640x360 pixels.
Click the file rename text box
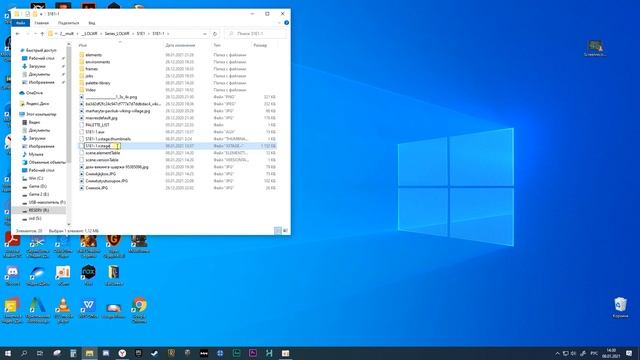(102, 146)
